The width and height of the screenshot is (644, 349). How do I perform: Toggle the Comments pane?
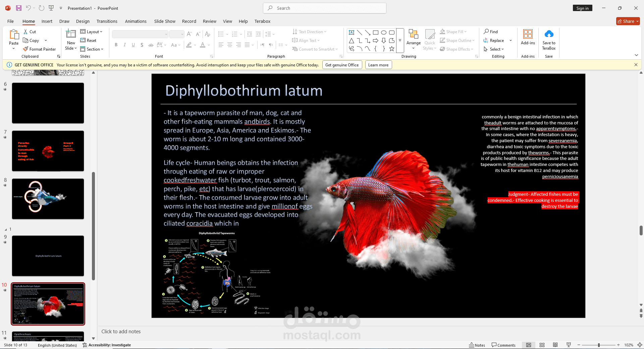[503, 345]
